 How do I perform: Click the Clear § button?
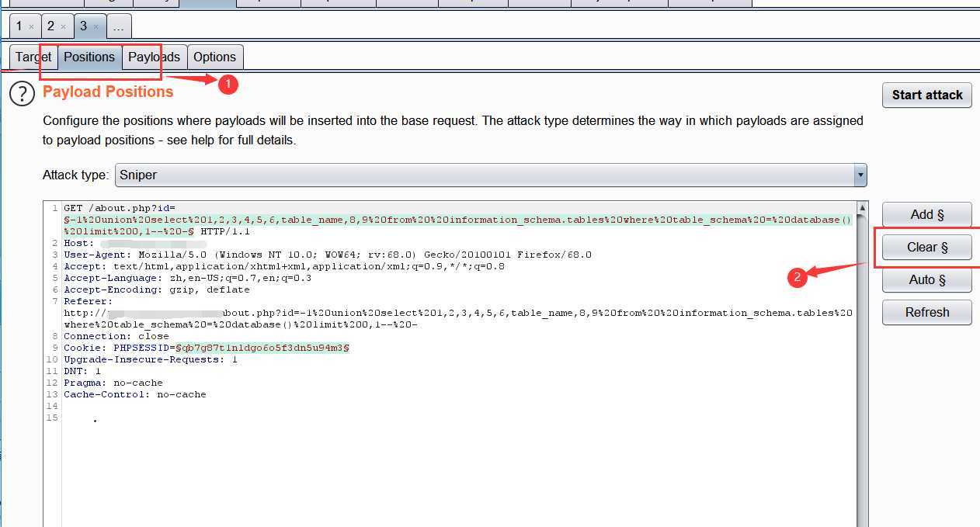[927, 247]
